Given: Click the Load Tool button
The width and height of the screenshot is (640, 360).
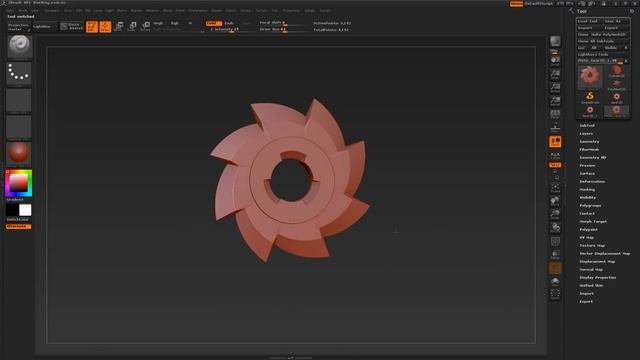Looking at the screenshot, I should pos(589,21).
